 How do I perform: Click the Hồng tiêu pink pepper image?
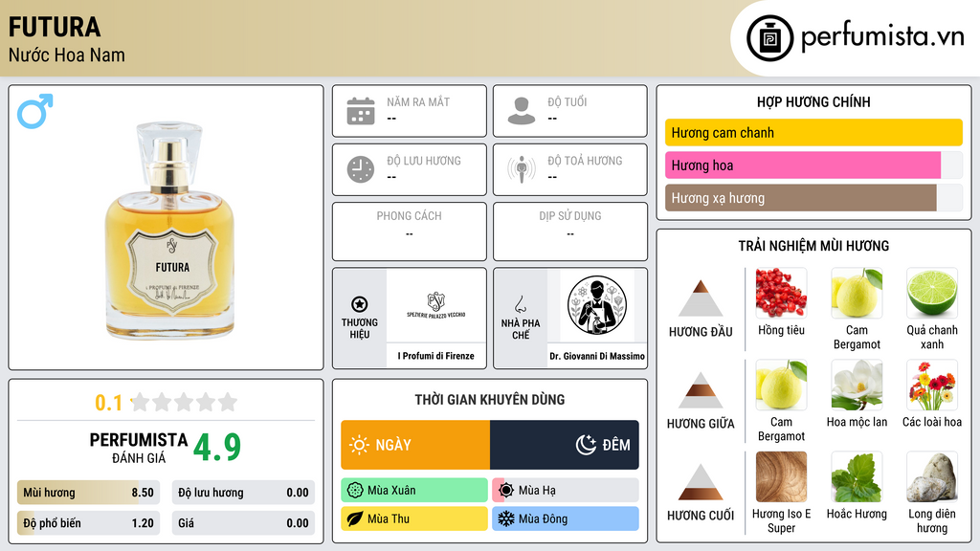click(x=781, y=293)
